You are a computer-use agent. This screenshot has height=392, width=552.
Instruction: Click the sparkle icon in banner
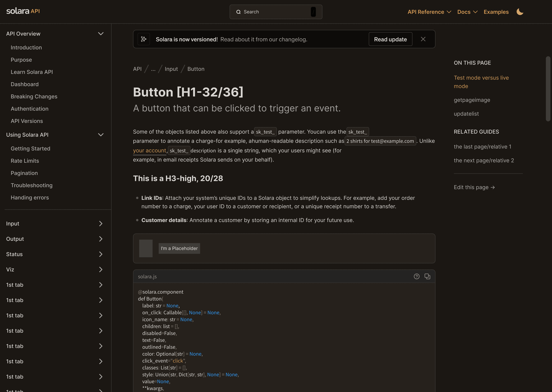tap(144, 39)
